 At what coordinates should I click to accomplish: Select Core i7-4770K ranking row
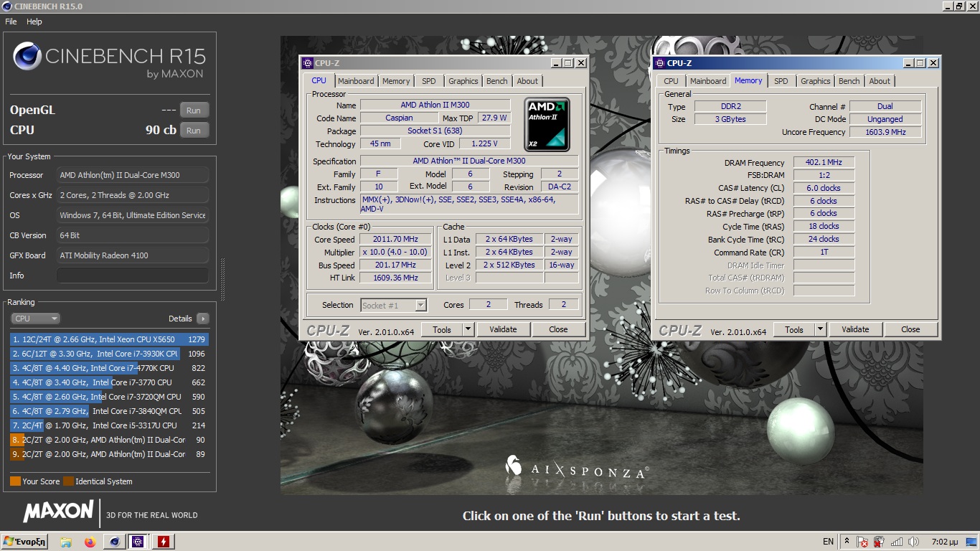pos(109,368)
